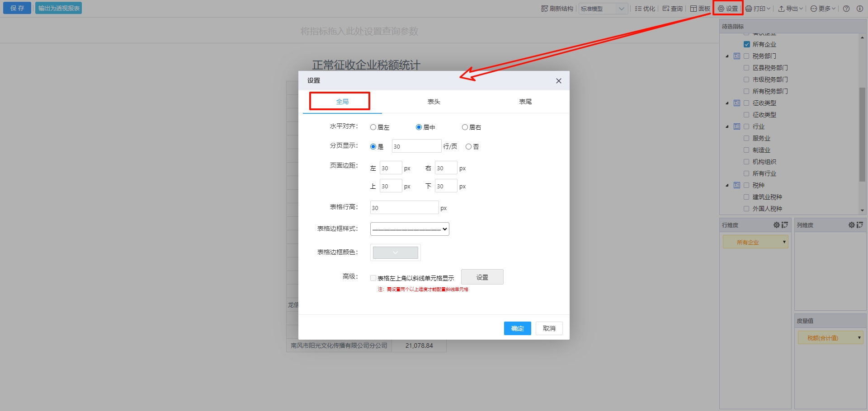
Task: Click the 优化 optimize list icon
Action: [x=638, y=9]
